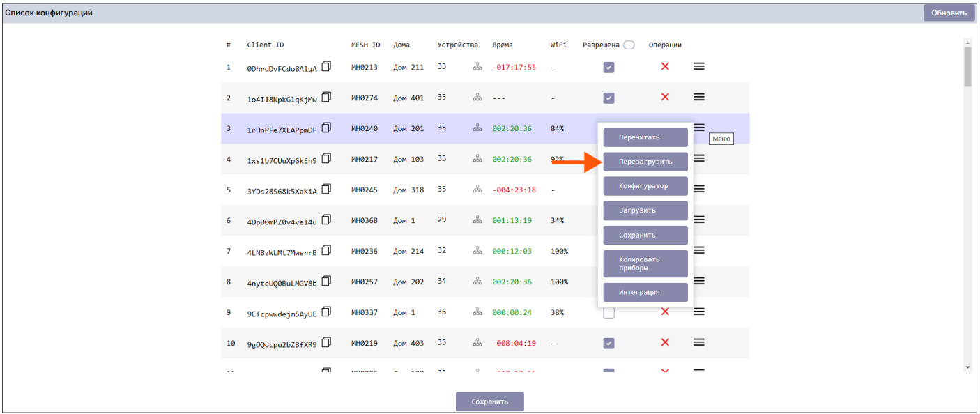The height and width of the screenshot is (414, 980).
Task: Click the Обновить button
Action: click(x=949, y=13)
